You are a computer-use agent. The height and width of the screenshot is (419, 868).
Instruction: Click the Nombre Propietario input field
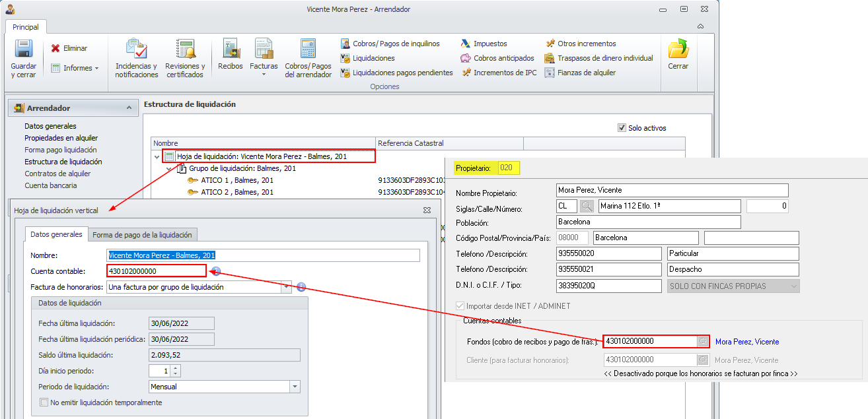[672, 190]
